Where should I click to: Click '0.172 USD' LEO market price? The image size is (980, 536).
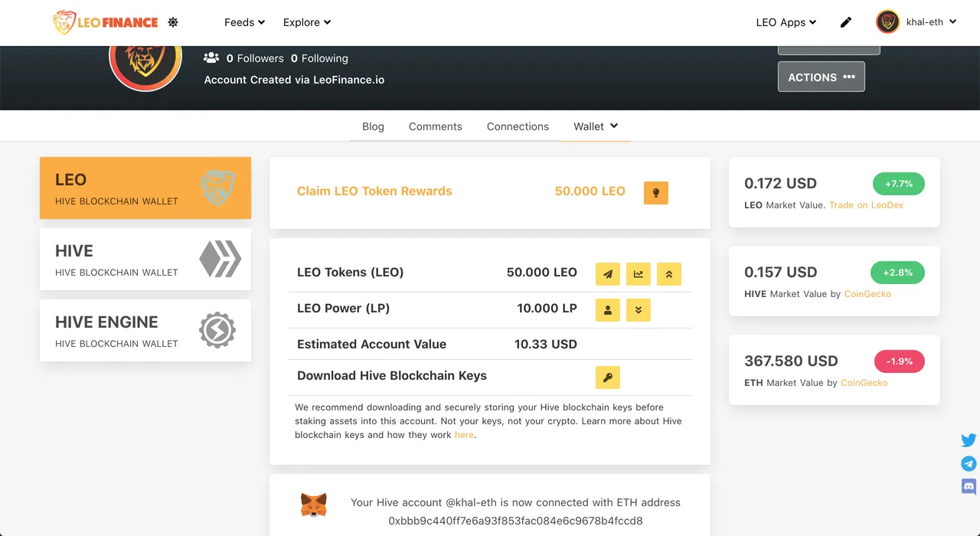tap(780, 184)
